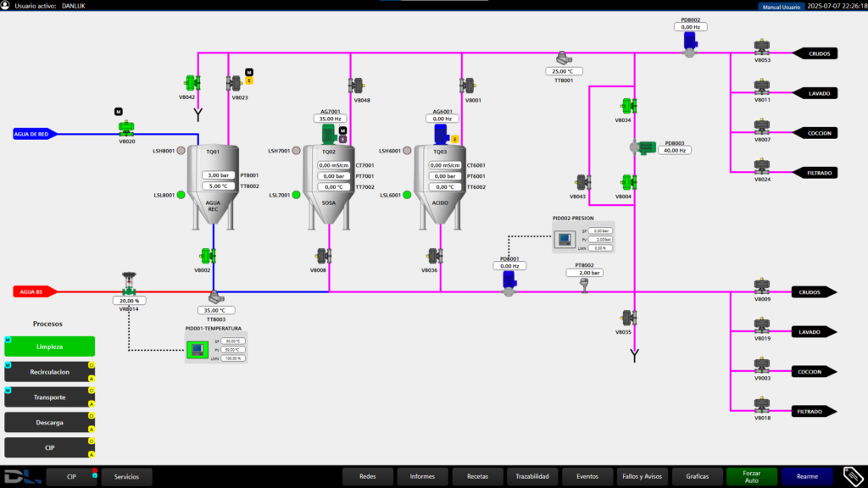Click the M mode badge above V8020
The height and width of the screenshot is (488, 868).
(x=119, y=112)
